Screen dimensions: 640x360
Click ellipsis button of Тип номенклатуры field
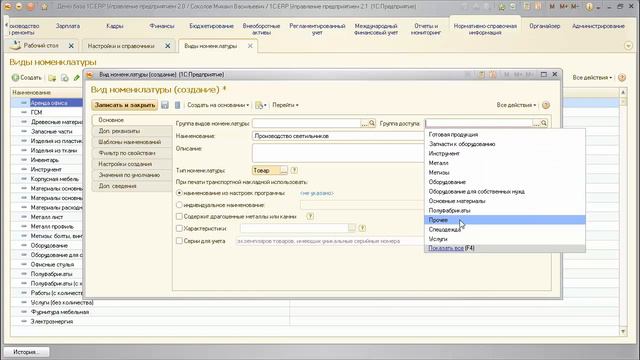click(x=284, y=170)
